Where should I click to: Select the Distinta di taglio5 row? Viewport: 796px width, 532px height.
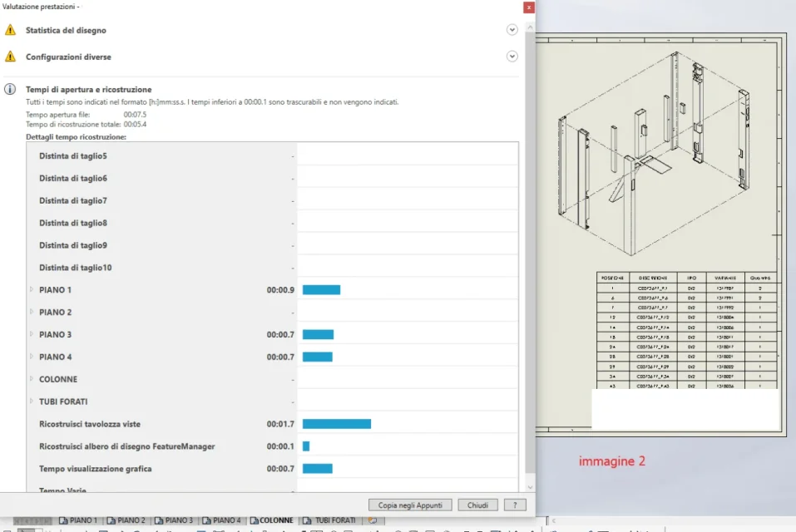click(x=272, y=155)
